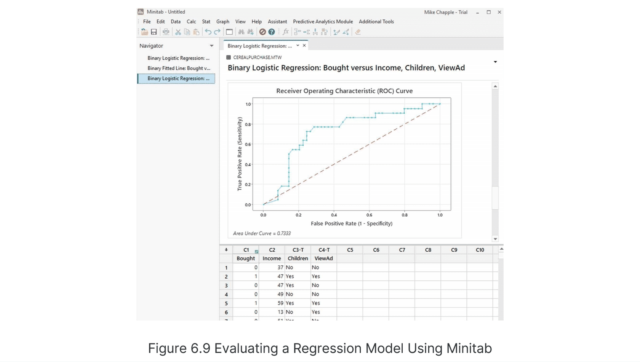Select Binary Fitted Line navigator item
640x364 pixels.
(179, 68)
